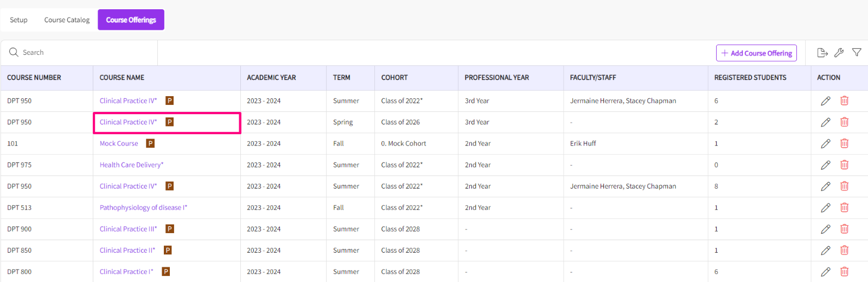This screenshot has height=282, width=868.
Task: Click the export icon in the toolbar
Action: [x=822, y=53]
